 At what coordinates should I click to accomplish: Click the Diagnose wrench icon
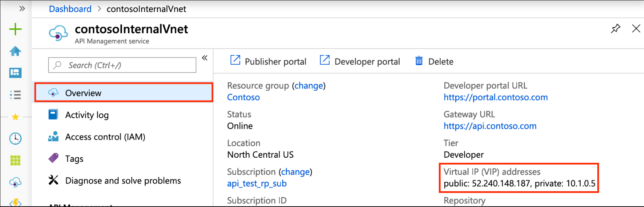pyautogui.click(x=53, y=180)
